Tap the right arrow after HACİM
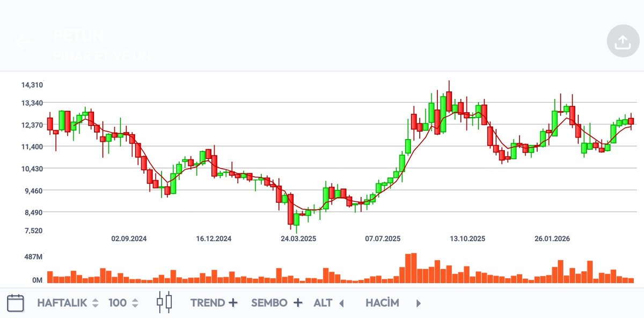The image size is (644, 318). tap(419, 303)
